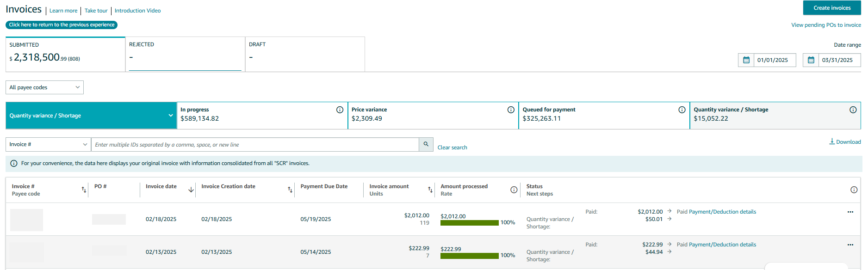Click the search magnifier button
868x270 pixels.
pyautogui.click(x=426, y=144)
